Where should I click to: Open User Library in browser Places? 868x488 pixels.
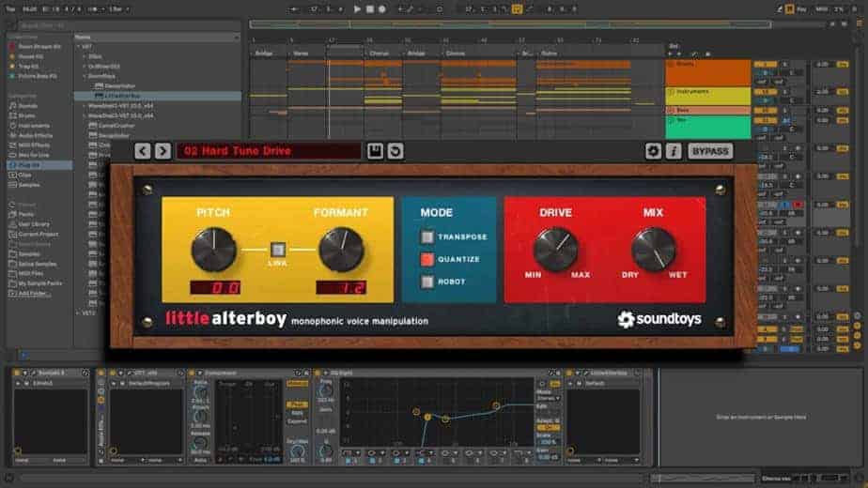tap(33, 224)
